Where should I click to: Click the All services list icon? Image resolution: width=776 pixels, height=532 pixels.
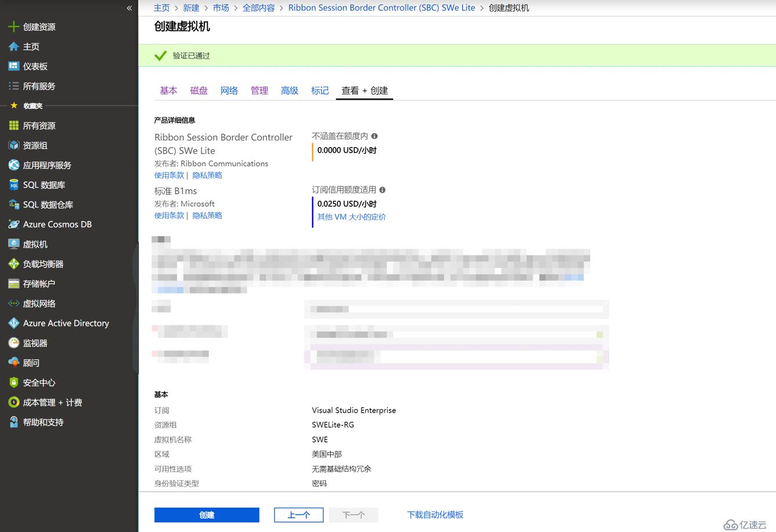pos(13,86)
